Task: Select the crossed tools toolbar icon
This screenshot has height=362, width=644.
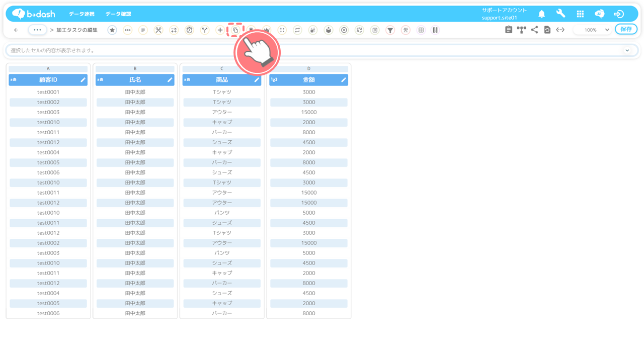Action: pos(158,30)
